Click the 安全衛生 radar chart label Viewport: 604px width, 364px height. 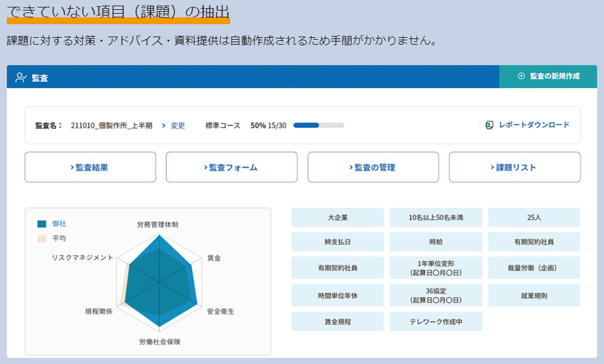click(220, 311)
